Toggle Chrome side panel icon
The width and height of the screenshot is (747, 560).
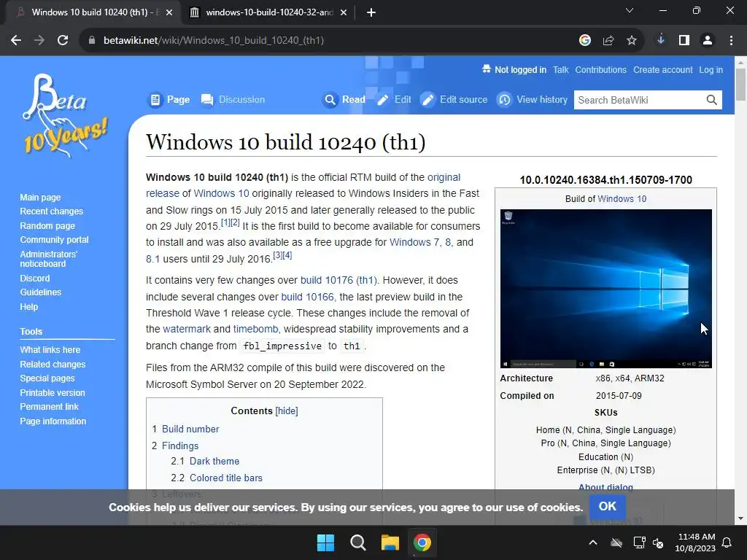click(684, 41)
